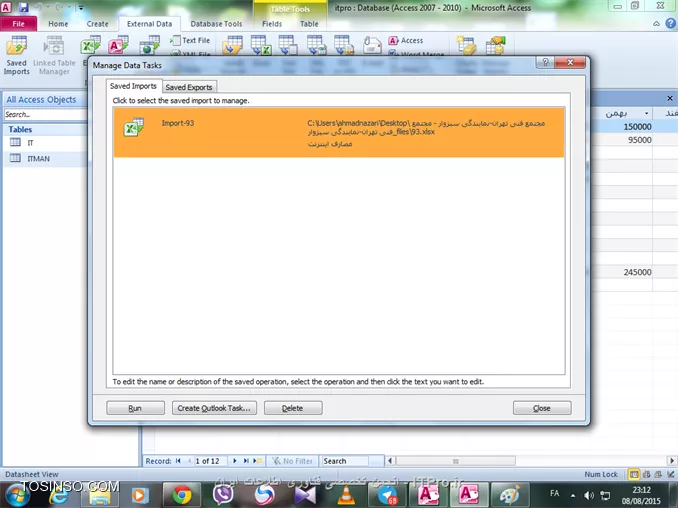Open Google Chrome from the taskbar
This screenshot has width=678, height=508.
click(x=181, y=494)
